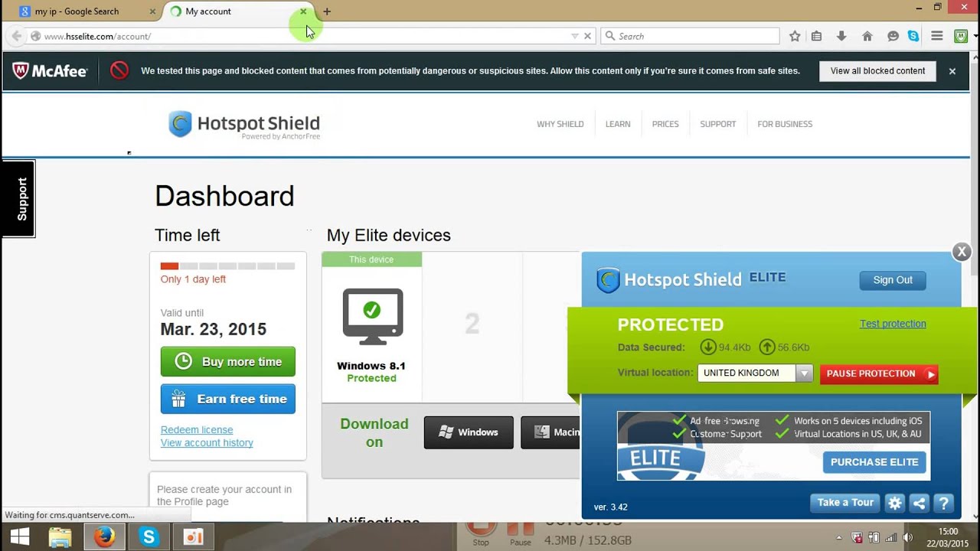
Task: Select the empty device slot 2
Action: pyautogui.click(x=472, y=324)
